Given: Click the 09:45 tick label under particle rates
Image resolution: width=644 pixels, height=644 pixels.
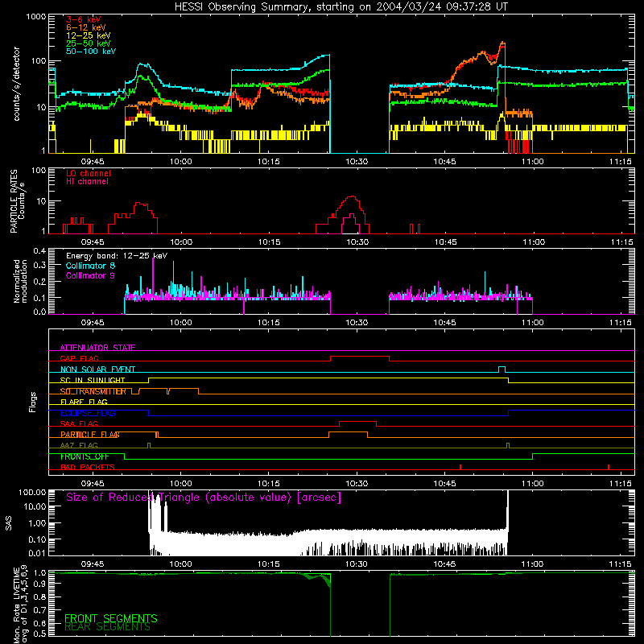Looking at the screenshot, I should (x=93, y=242).
